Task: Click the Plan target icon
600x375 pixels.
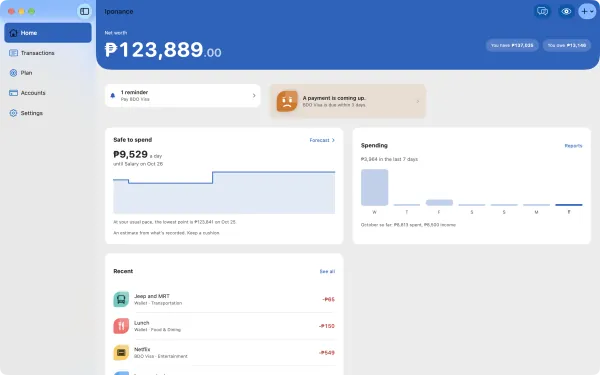Action: [x=13, y=73]
